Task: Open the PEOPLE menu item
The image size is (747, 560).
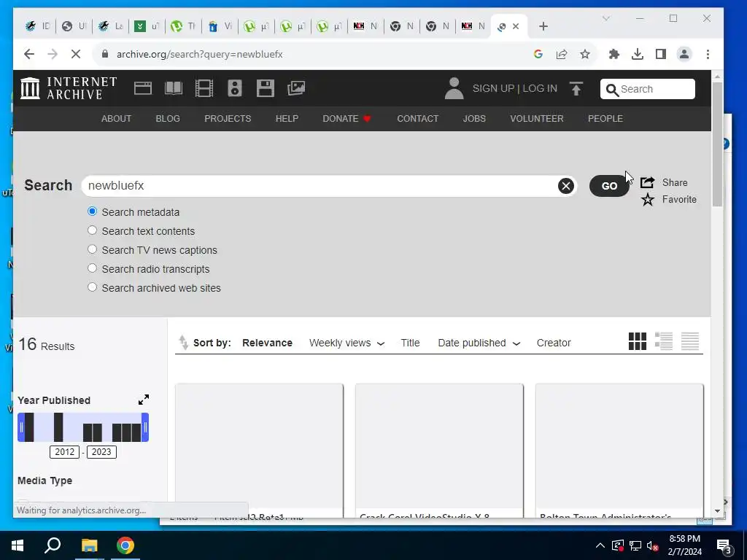Action: (x=605, y=119)
